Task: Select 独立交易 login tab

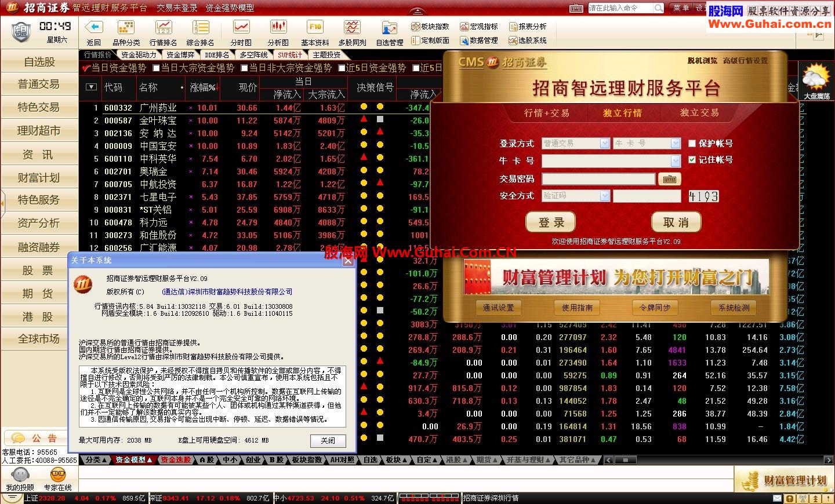Action: point(699,113)
